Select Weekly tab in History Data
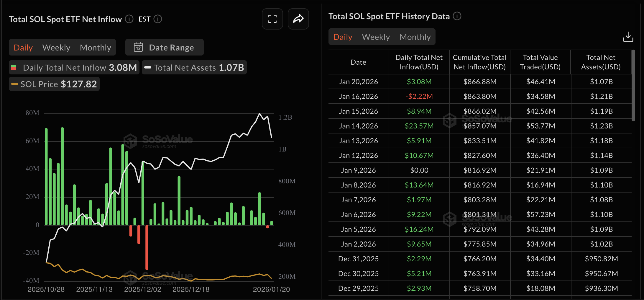 click(376, 37)
